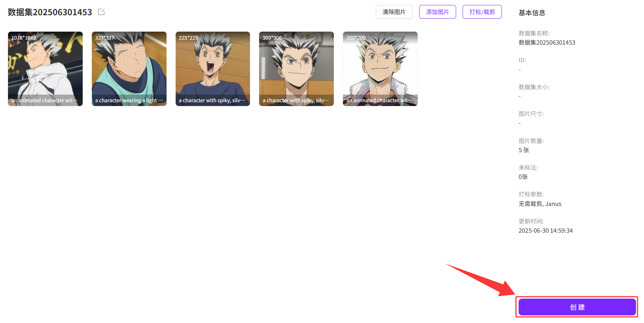Click the dataset name value in info panel

(547, 42)
